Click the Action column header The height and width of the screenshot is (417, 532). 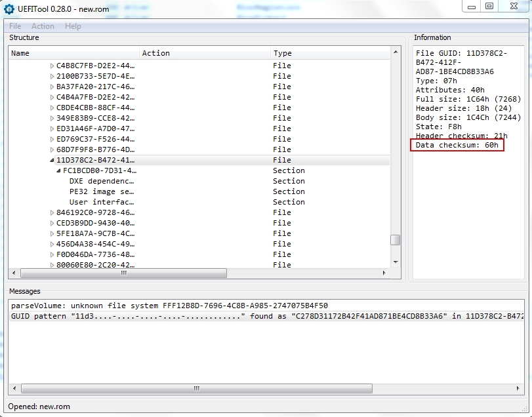pyautogui.click(x=205, y=53)
